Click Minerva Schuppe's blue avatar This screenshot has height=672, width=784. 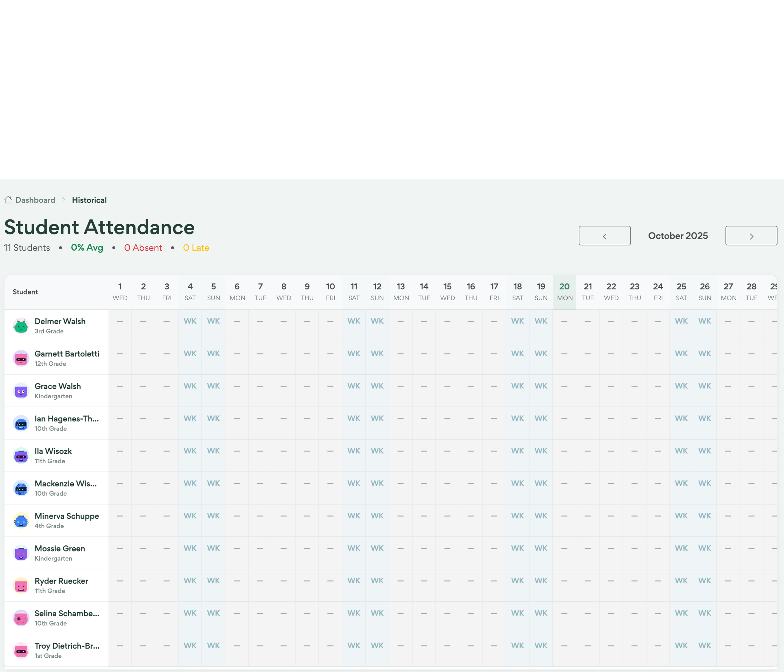(21, 521)
